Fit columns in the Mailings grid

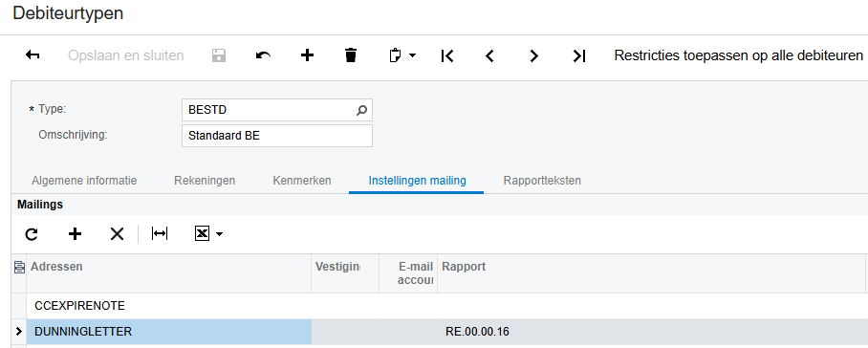[160, 234]
